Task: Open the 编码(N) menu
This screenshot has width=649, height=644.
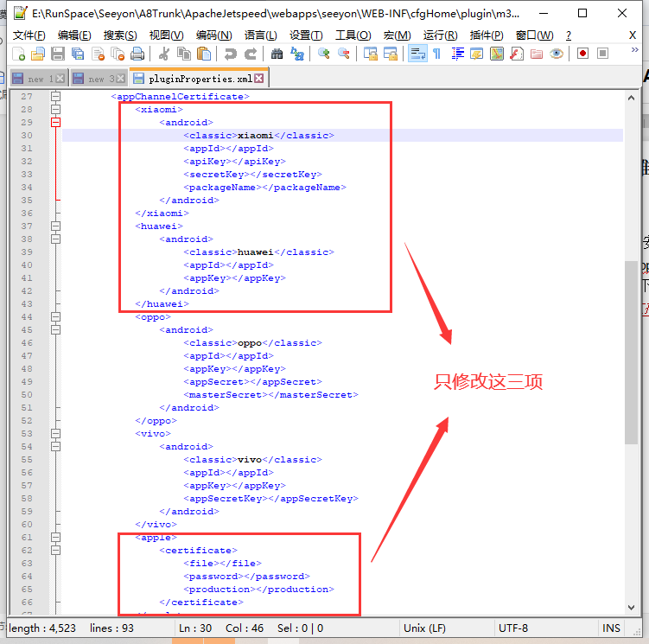Action: [x=214, y=35]
